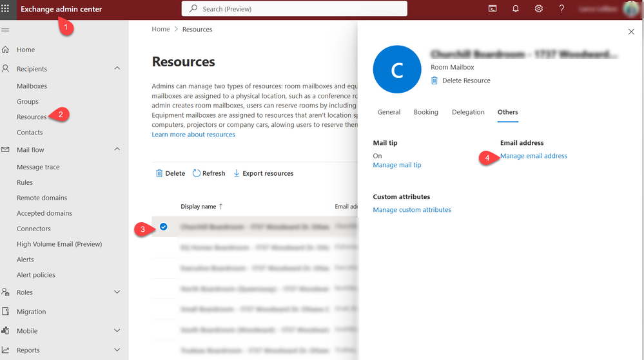Click the Roles icon in sidebar

(x=5, y=292)
